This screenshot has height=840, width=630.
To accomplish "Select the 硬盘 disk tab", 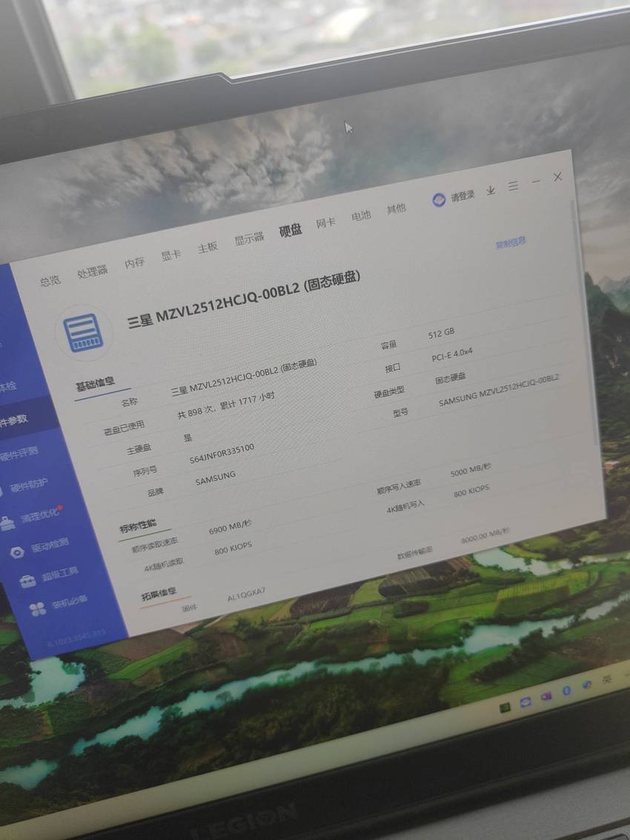I will click(x=291, y=231).
